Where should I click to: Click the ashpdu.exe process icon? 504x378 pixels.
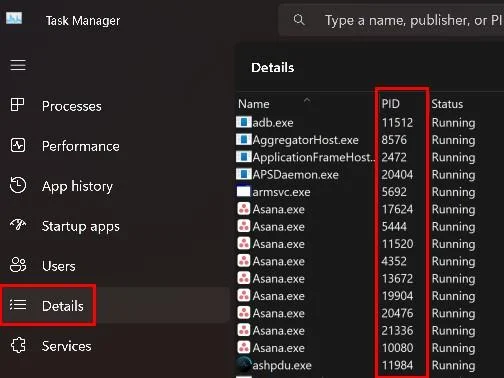(244, 365)
